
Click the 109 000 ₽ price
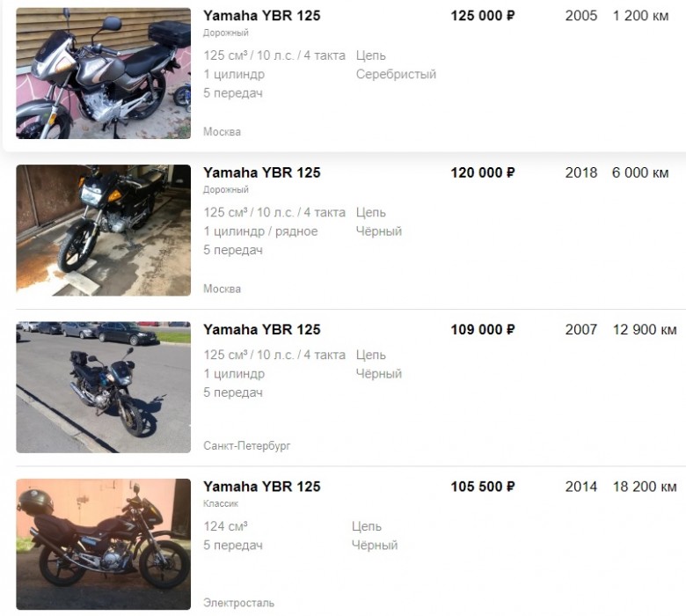pos(483,330)
